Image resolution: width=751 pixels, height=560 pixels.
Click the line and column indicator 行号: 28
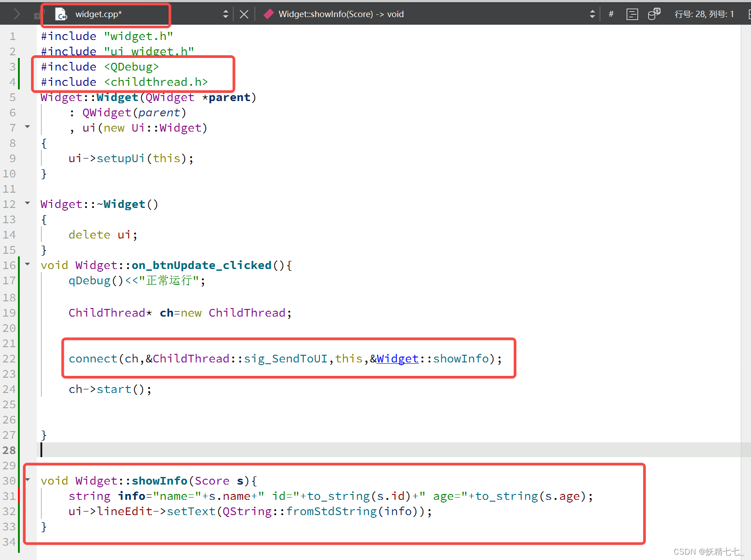(x=704, y=14)
